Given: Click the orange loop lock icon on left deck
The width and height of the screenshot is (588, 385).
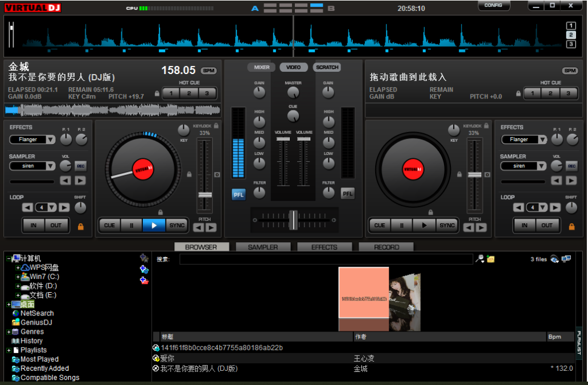Looking at the screenshot, I should tap(80, 226).
